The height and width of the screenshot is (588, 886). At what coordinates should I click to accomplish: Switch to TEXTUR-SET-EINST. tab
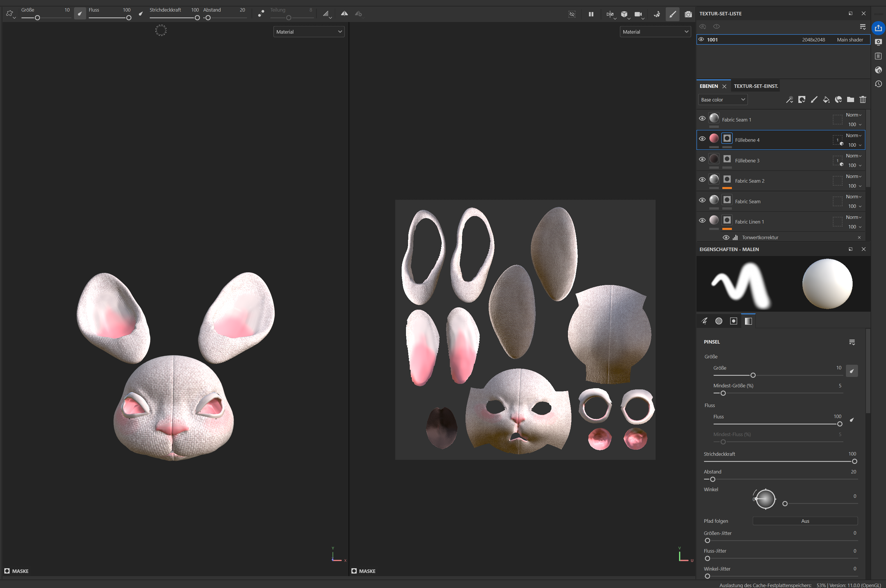pyautogui.click(x=756, y=86)
